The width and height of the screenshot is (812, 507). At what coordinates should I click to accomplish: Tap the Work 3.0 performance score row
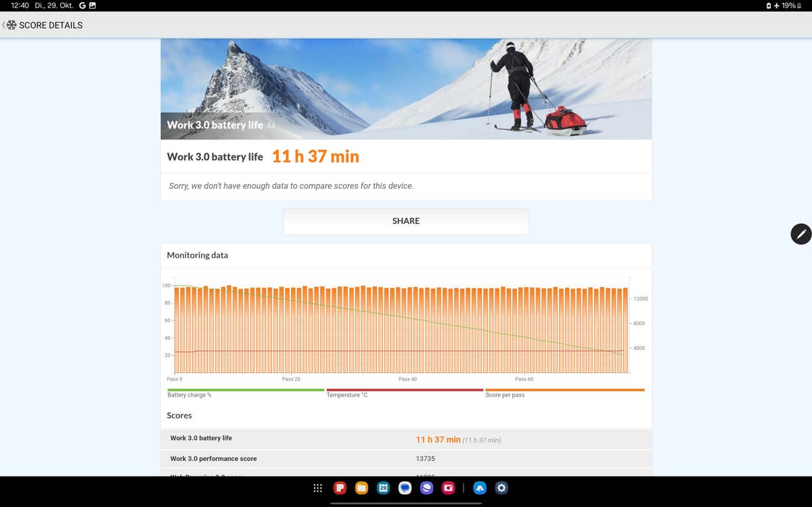406,459
